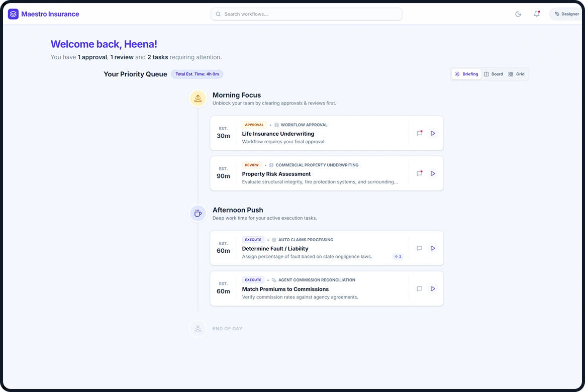Click the Search workflows field

pyautogui.click(x=307, y=14)
